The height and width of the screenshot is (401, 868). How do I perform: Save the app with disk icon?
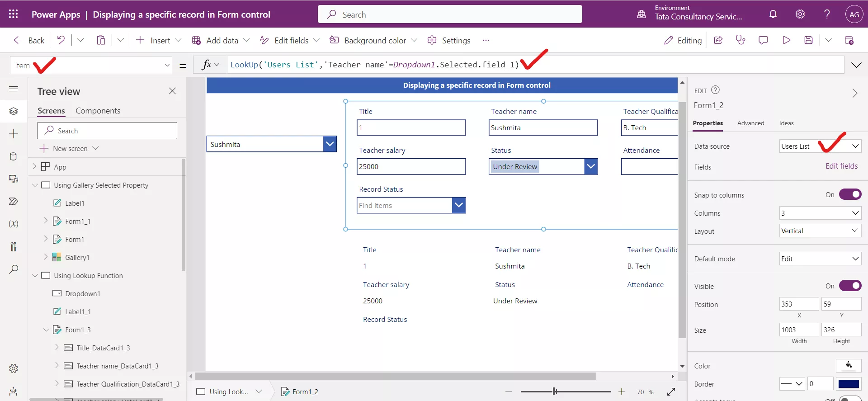[x=808, y=40]
